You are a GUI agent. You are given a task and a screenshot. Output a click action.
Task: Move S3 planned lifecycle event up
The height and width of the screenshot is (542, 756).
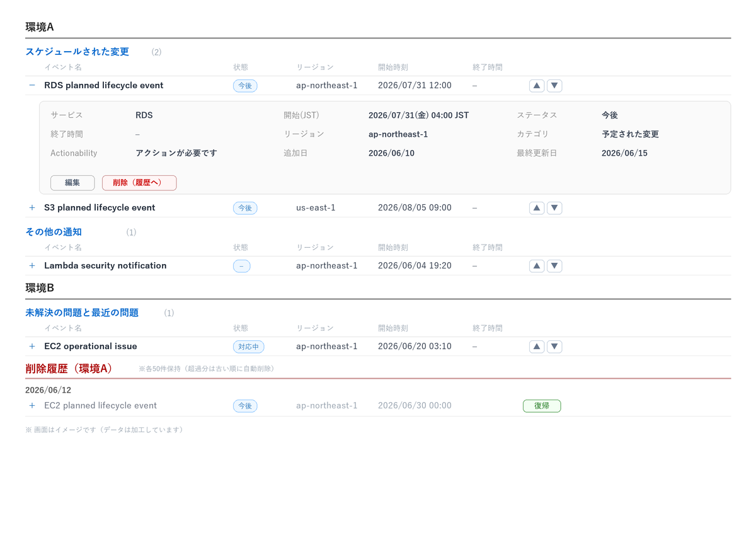[x=537, y=208]
